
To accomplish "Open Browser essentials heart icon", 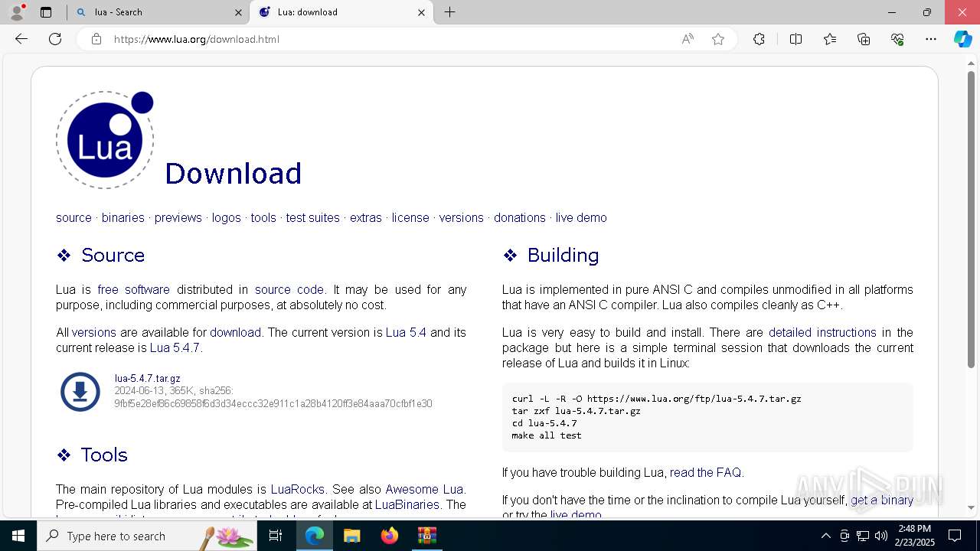I will [x=897, y=39].
